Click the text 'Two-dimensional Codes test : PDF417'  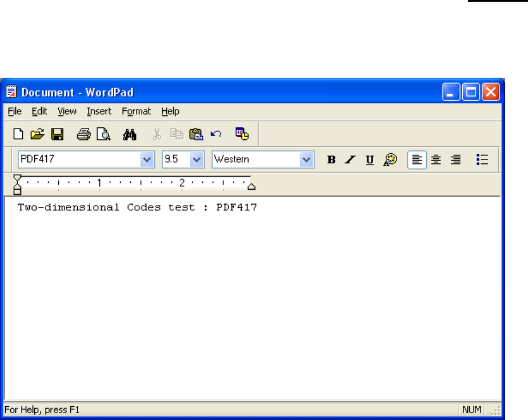pyautogui.click(x=137, y=207)
